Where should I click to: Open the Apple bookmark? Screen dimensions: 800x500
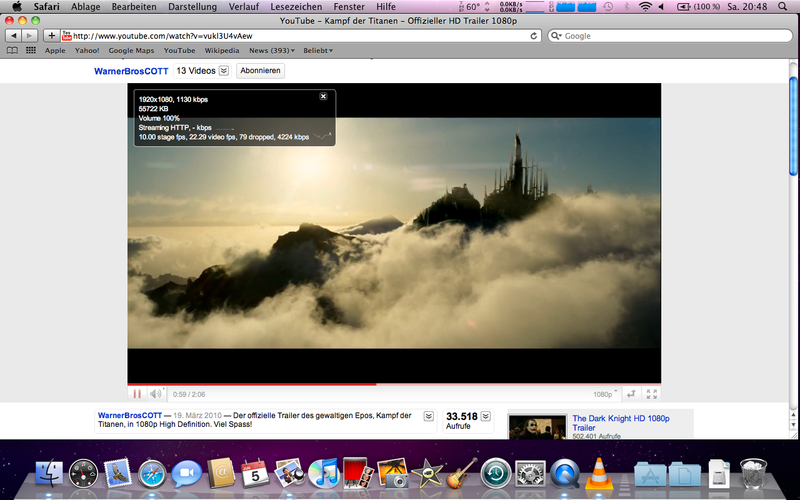click(x=55, y=51)
